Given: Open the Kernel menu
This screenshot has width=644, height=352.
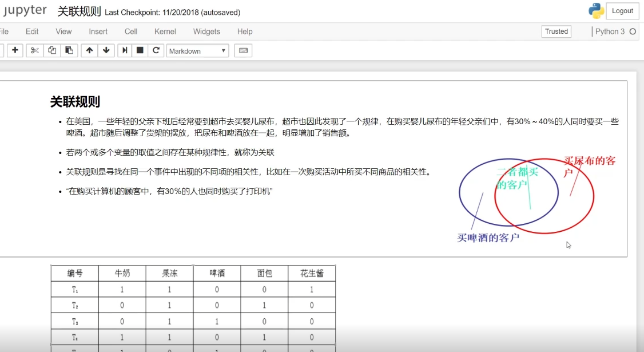Looking at the screenshot, I should [x=165, y=31].
